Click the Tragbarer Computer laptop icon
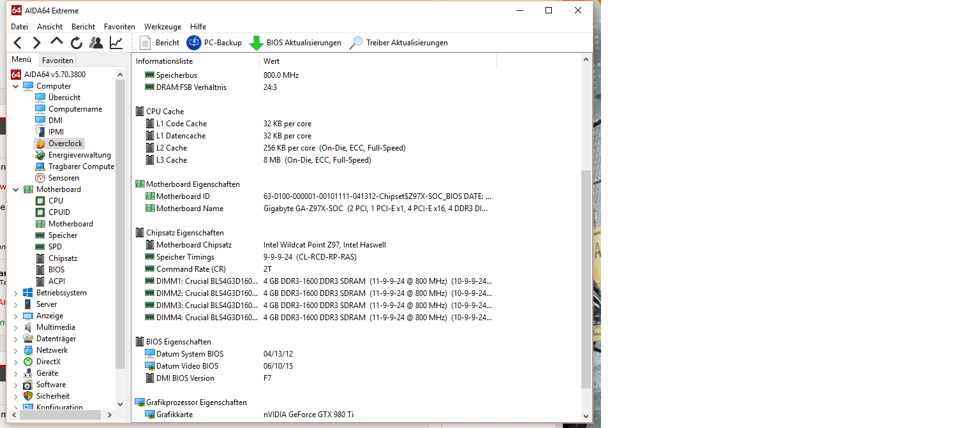This screenshot has height=428, width=980. click(40, 166)
